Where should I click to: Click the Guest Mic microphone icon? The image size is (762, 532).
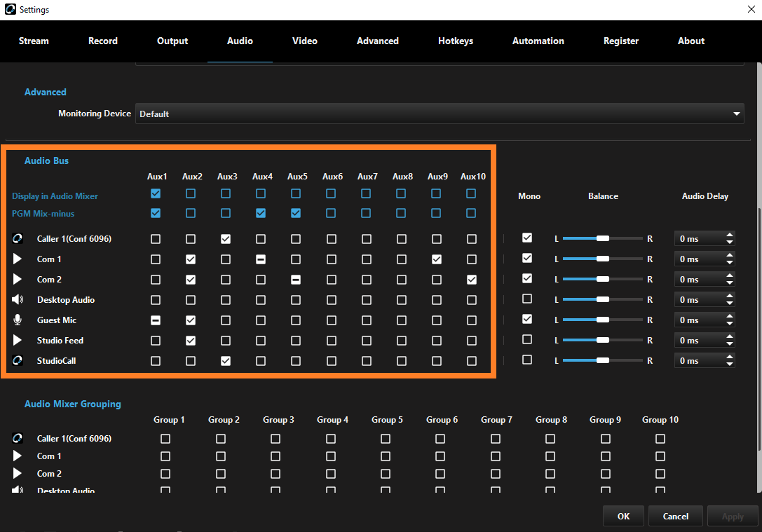18,320
